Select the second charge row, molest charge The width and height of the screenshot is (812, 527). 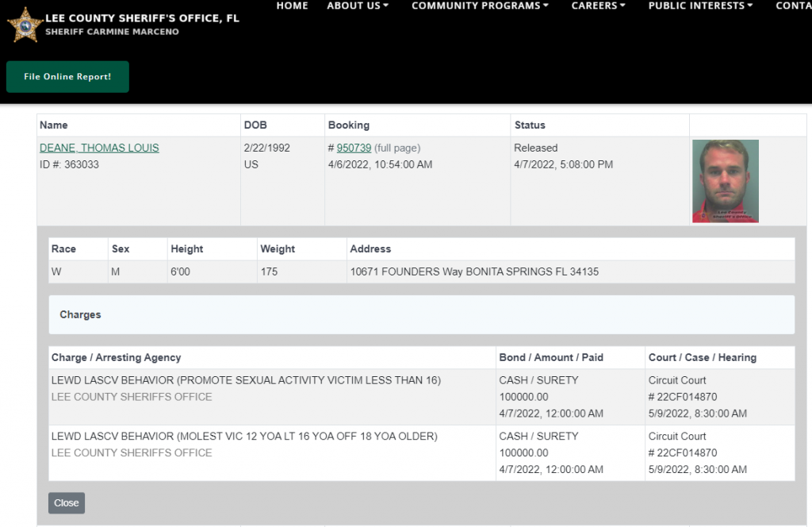[x=244, y=436]
